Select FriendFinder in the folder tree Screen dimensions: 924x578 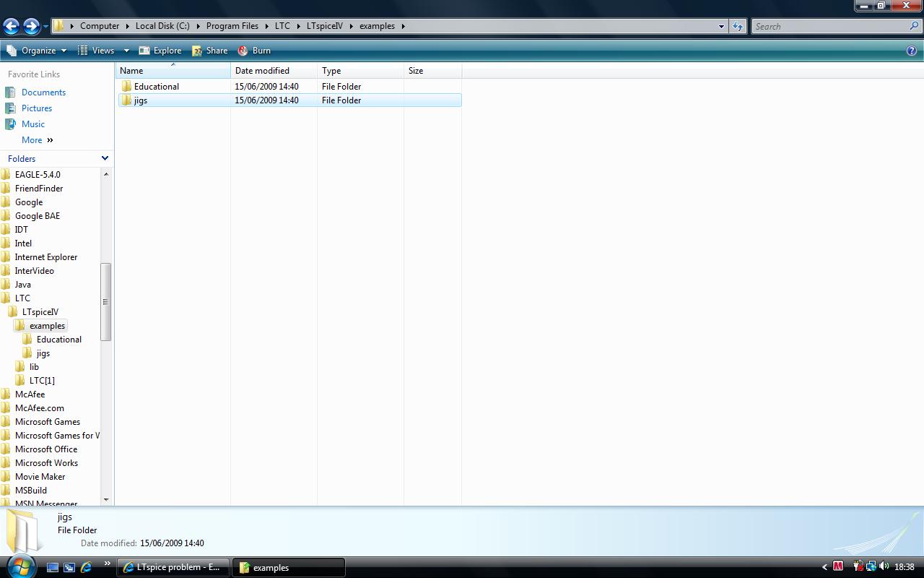pyautogui.click(x=39, y=189)
